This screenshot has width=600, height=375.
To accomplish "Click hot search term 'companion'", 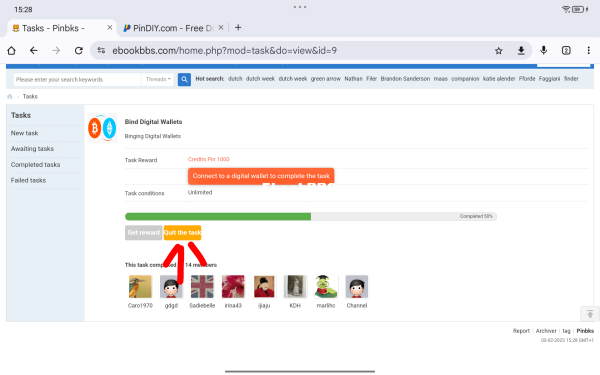I will 465,78.
